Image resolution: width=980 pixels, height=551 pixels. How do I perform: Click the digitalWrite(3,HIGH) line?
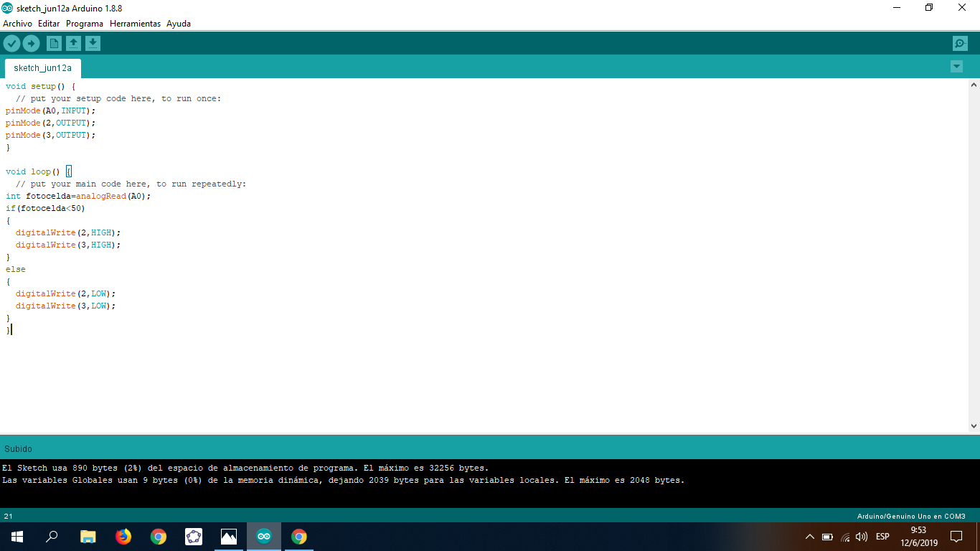(x=68, y=245)
